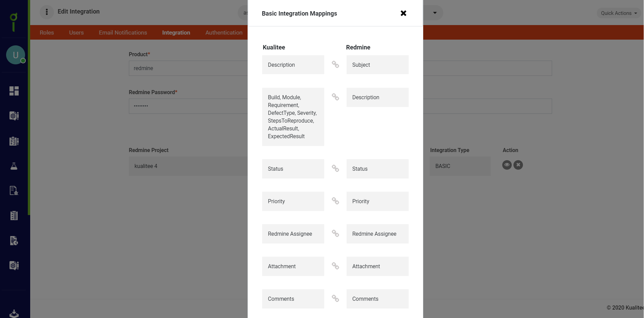Click the Kualitee Comments mapping field

(293, 299)
